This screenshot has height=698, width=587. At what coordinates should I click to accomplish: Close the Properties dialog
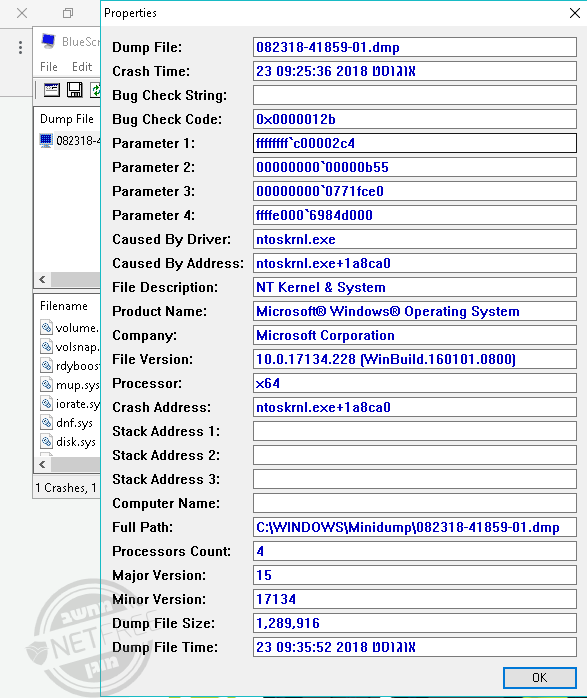[x=575, y=13]
